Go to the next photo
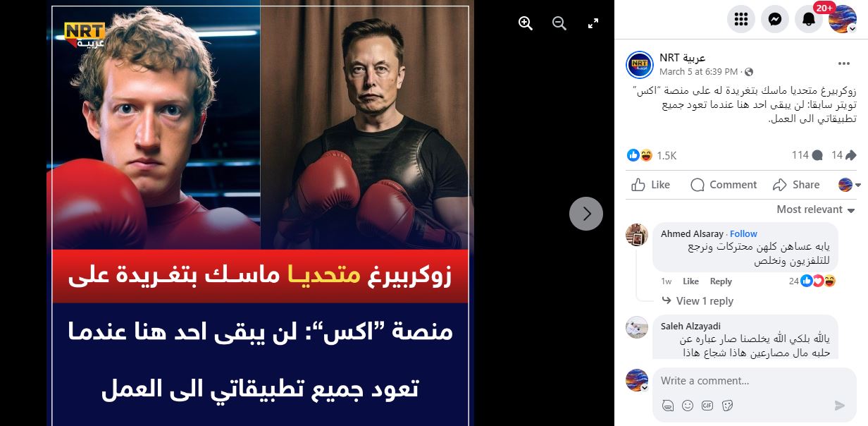Image resolution: width=868 pixels, height=426 pixels. pos(586,213)
